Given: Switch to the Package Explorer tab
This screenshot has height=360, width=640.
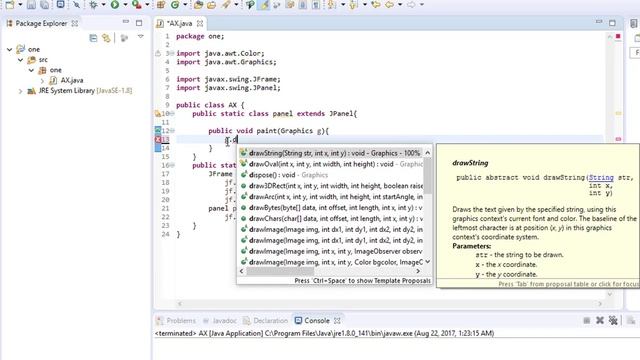Looking at the screenshot, I should (41, 23).
